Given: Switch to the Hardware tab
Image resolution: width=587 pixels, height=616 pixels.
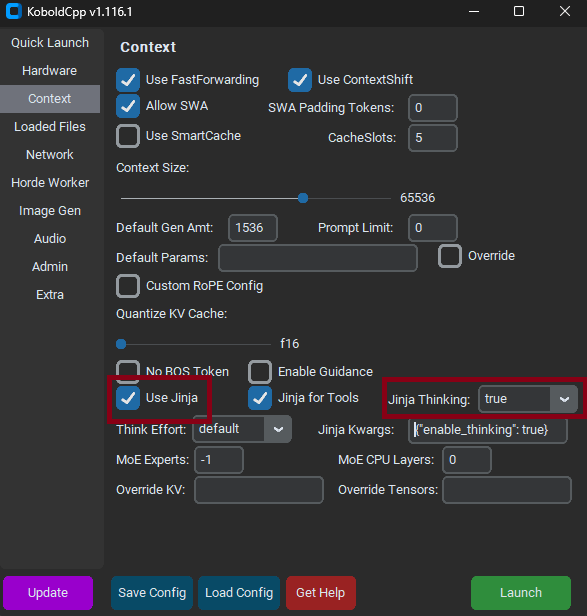Looking at the screenshot, I should tap(50, 71).
